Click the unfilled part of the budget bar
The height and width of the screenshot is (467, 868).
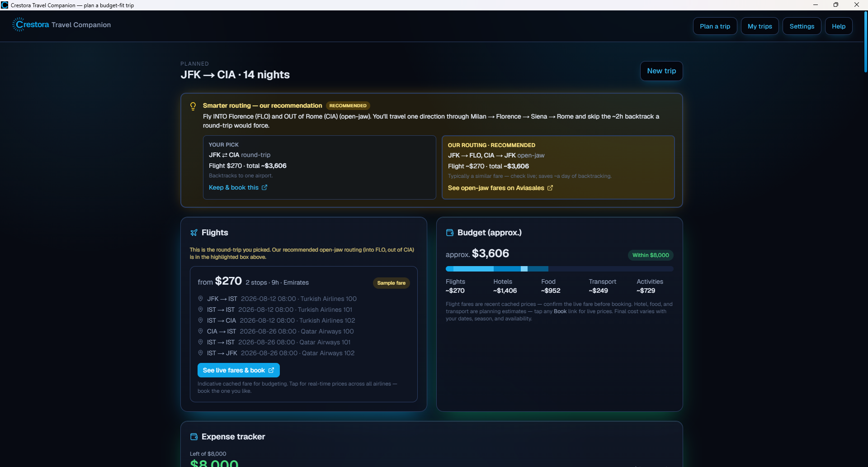(611, 269)
